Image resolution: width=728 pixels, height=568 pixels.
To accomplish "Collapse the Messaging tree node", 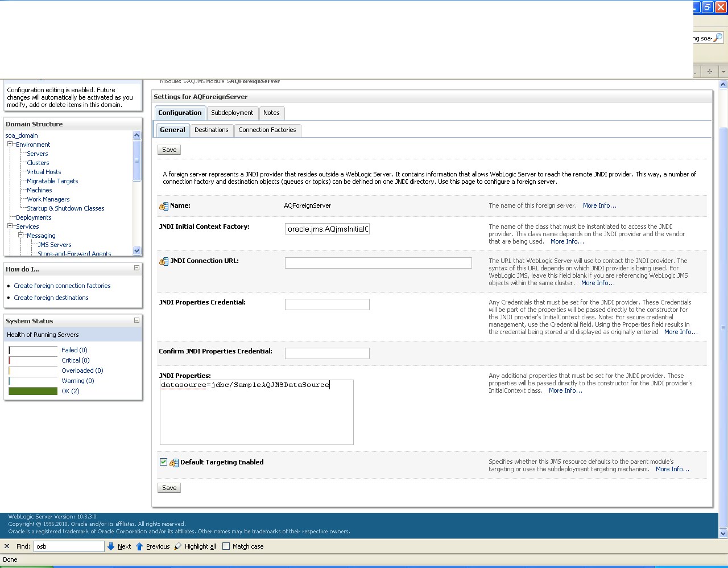I will tap(21, 236).
